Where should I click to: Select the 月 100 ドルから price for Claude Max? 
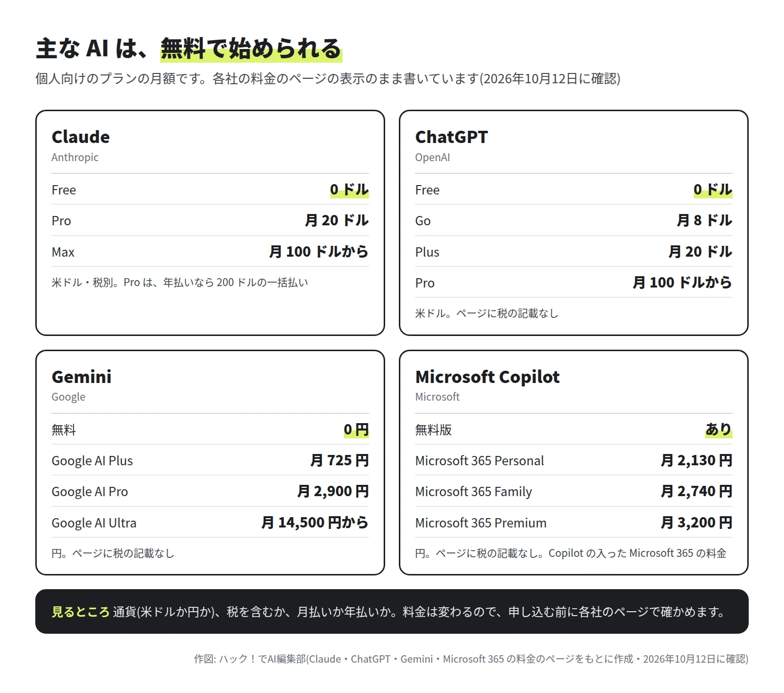click(x=318, y=252)
